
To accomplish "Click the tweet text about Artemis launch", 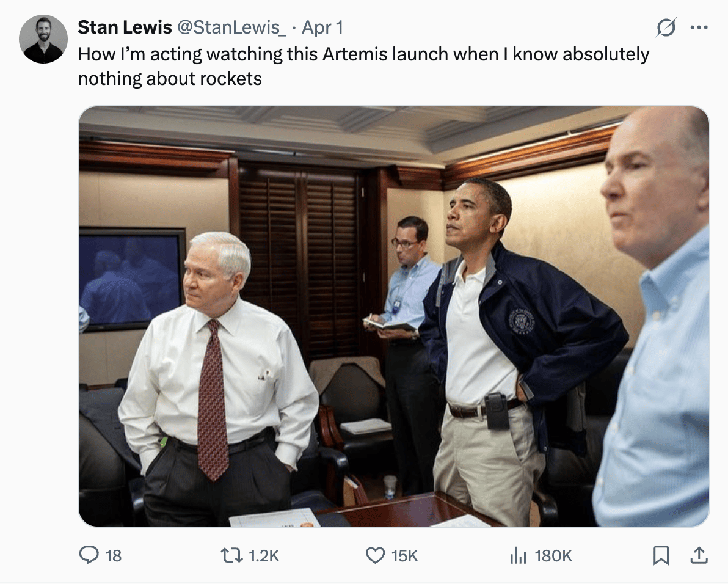I will point(363,54).
